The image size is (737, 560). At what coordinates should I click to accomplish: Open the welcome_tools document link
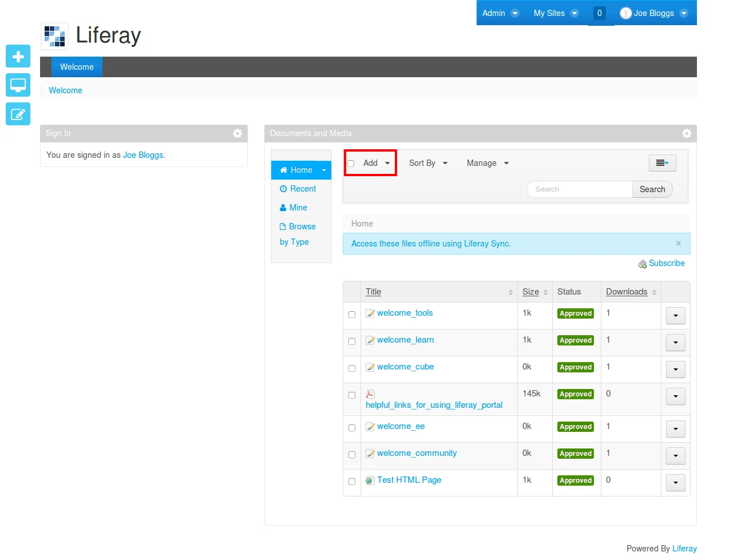tap(405, 313)
